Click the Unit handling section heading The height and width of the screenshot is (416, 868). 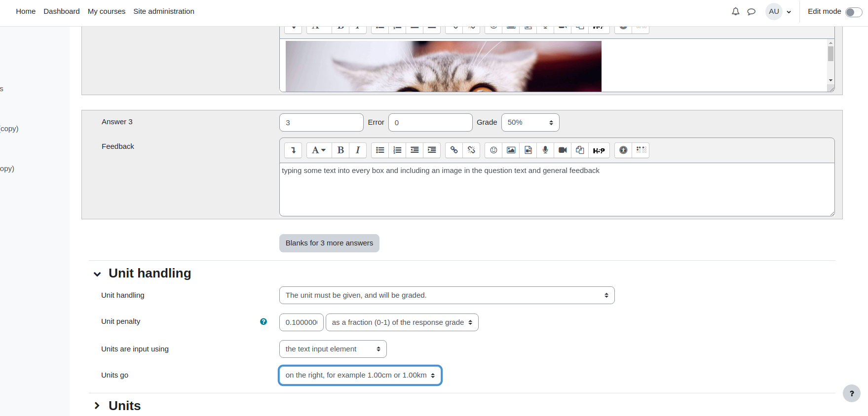coord(150,274)
